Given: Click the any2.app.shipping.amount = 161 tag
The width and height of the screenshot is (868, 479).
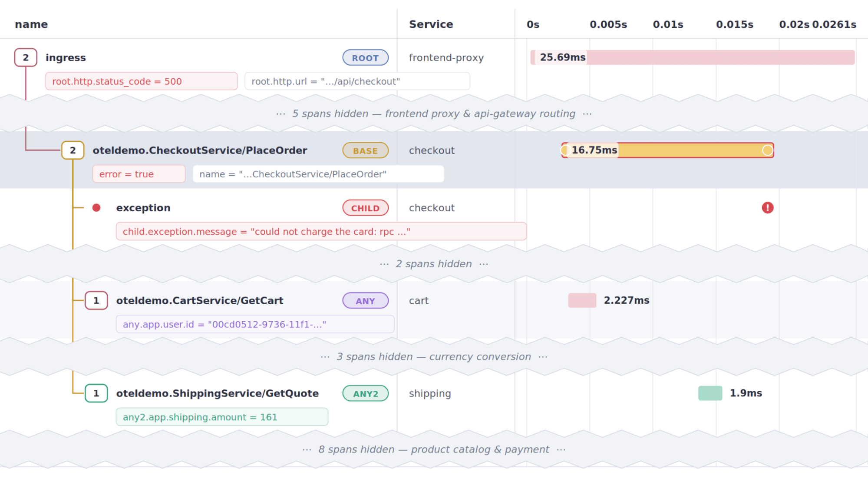Looking at the screenshot, I should pos(222,417).
